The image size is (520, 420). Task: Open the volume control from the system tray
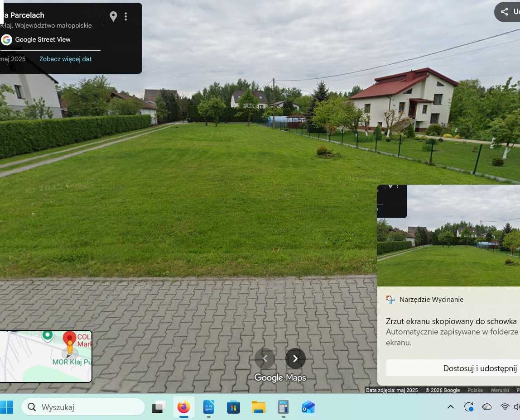click(x=516, y=407)
